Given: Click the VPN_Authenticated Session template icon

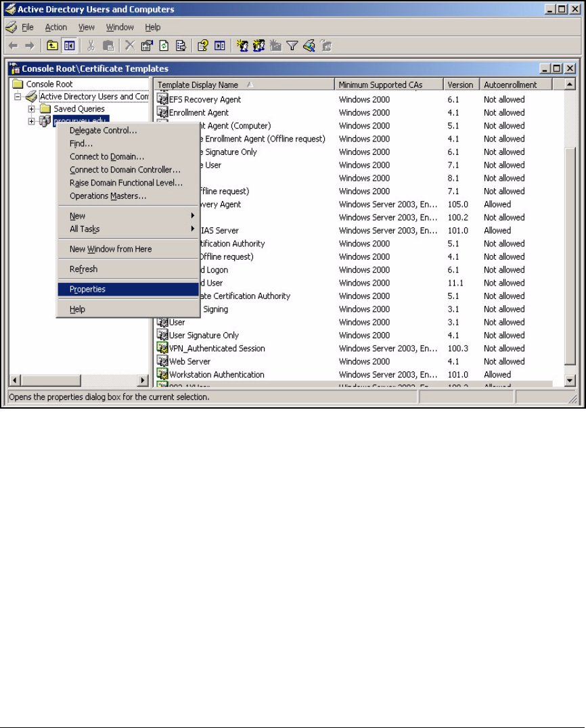Looking at the screenshot, I should click(x=162, y=348).
